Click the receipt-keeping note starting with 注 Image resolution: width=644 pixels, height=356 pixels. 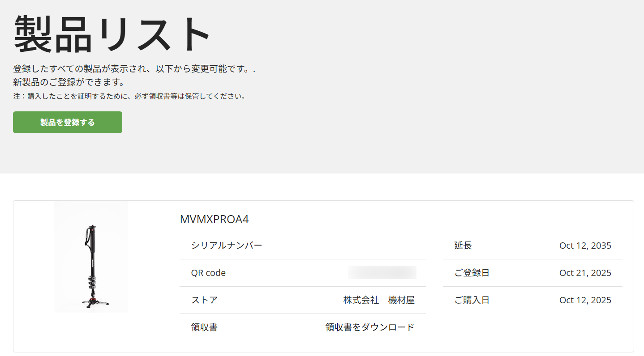click(x=129, y=96)
